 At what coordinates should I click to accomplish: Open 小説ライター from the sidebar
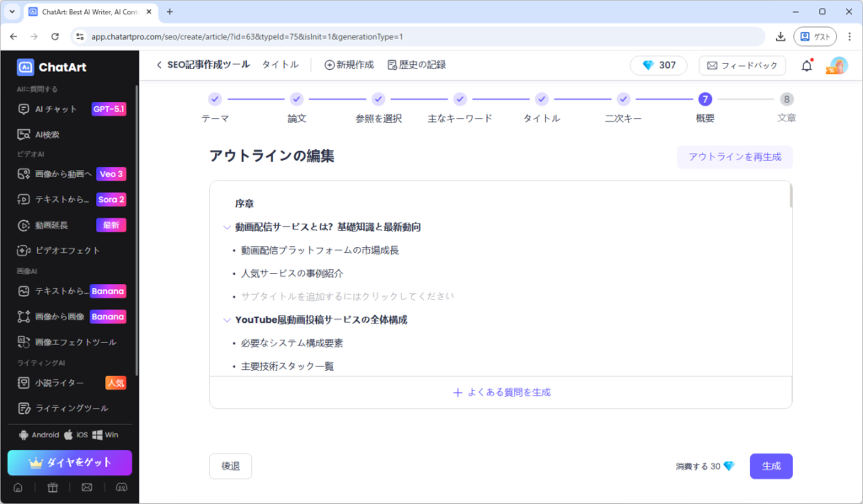pos(59,383)
